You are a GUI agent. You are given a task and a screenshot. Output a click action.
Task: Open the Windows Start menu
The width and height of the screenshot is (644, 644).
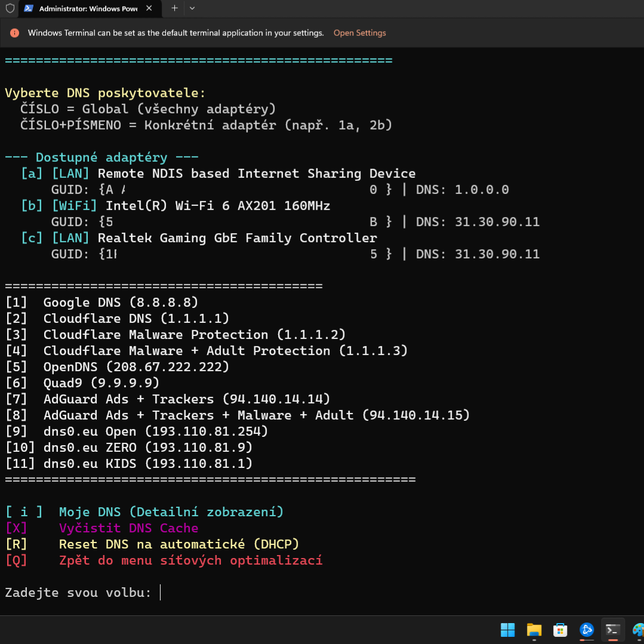507,630
